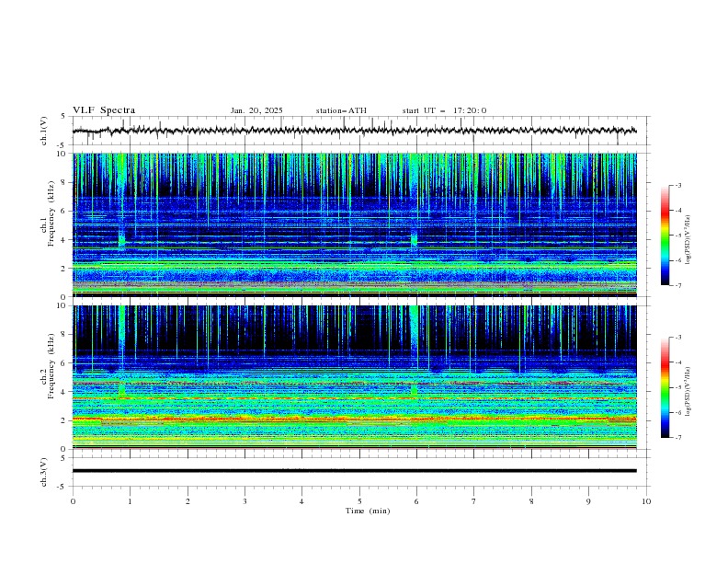
Task: Click the 'start UT = 17:20:0' text
Action: click(444, 110)
